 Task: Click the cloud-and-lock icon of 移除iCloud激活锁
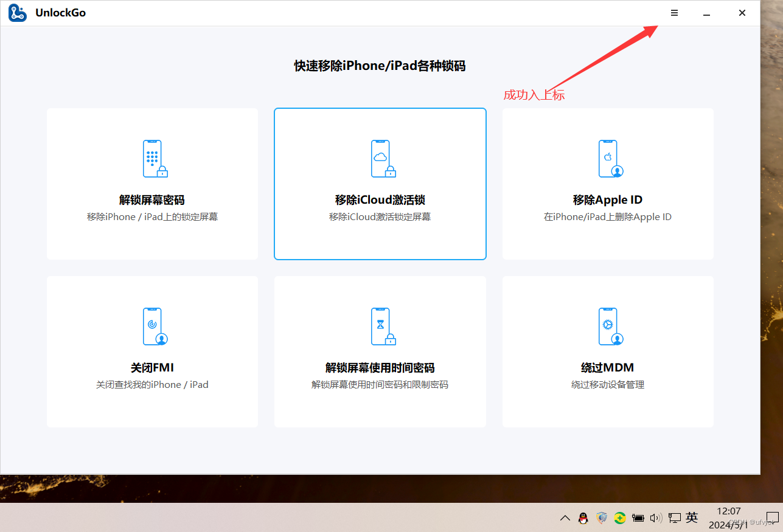point(383,159)
